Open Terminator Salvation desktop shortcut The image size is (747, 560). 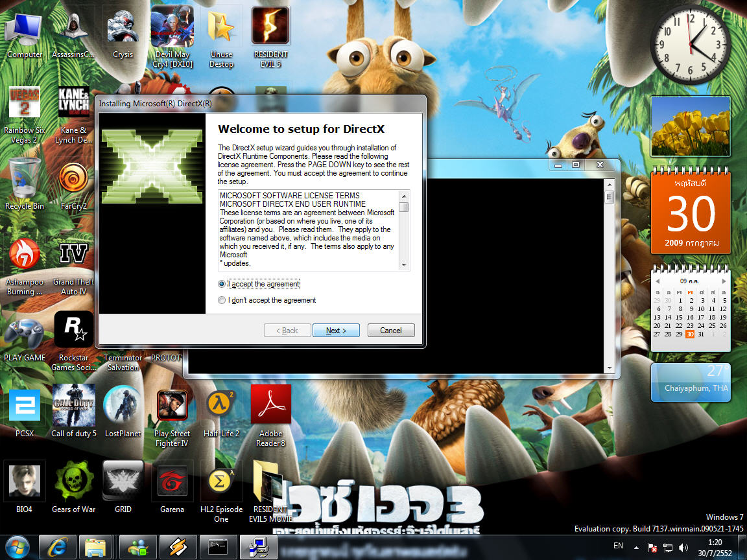click(x=123, y=363)
